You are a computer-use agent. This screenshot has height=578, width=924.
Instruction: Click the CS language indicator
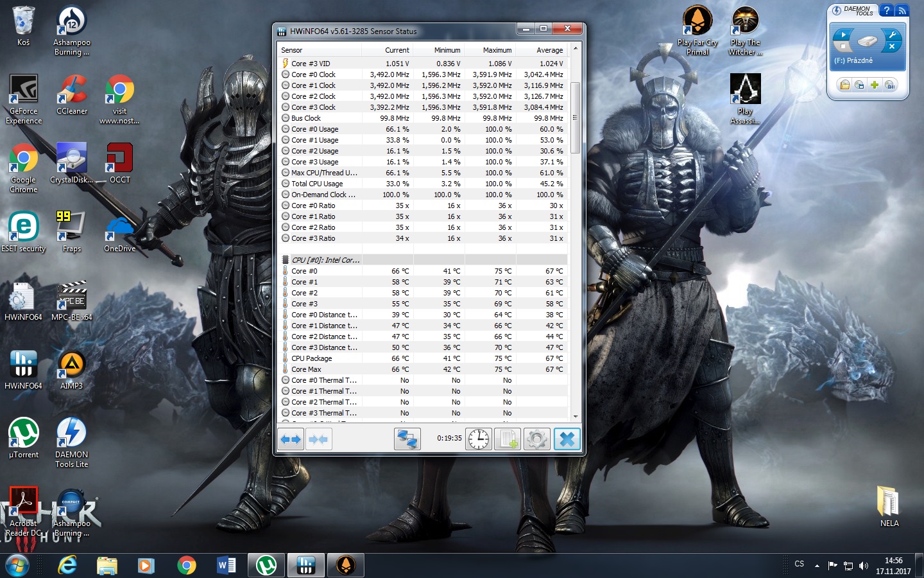(x=800, y=564)
